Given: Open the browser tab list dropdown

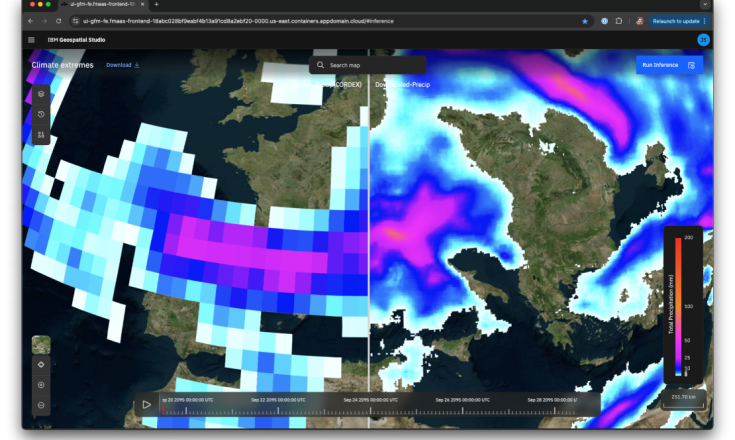Looking at the screenshot, I should pos(705,5).
